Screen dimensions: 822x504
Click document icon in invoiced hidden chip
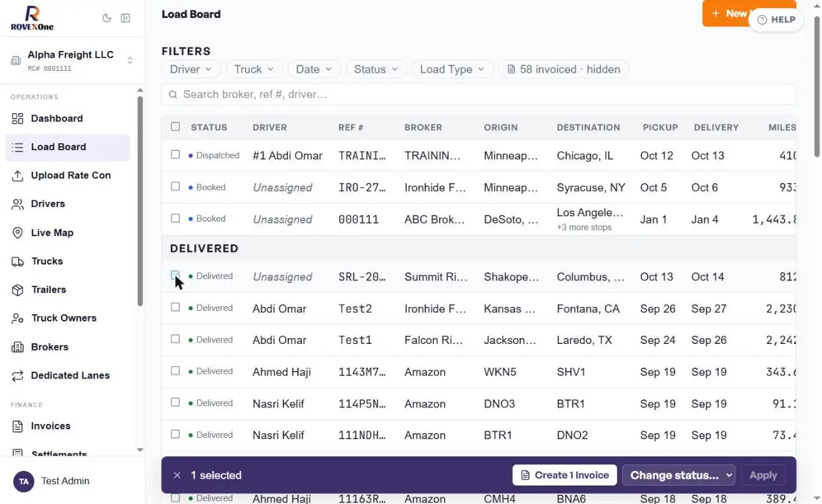point(511,69)
